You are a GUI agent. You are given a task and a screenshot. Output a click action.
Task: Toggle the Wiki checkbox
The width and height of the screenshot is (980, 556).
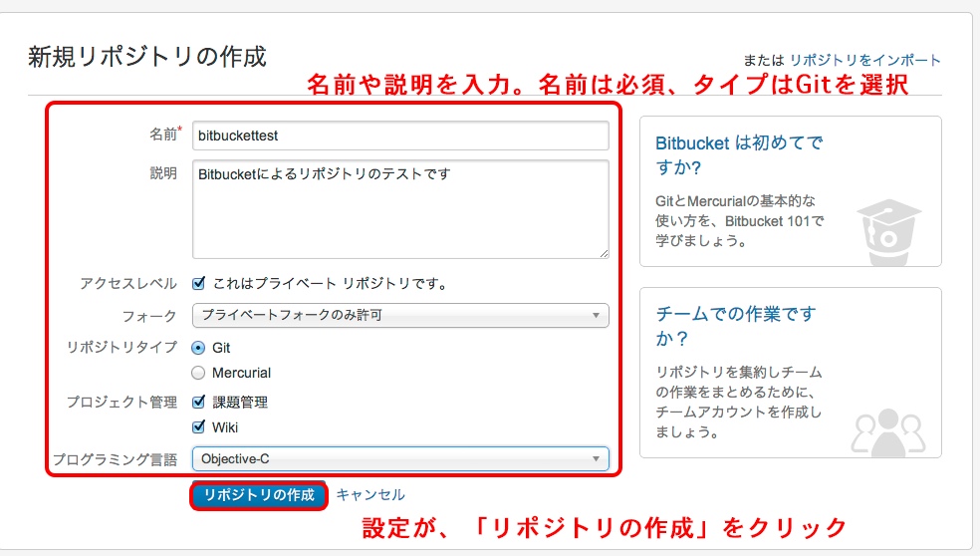tap(199, 427)
